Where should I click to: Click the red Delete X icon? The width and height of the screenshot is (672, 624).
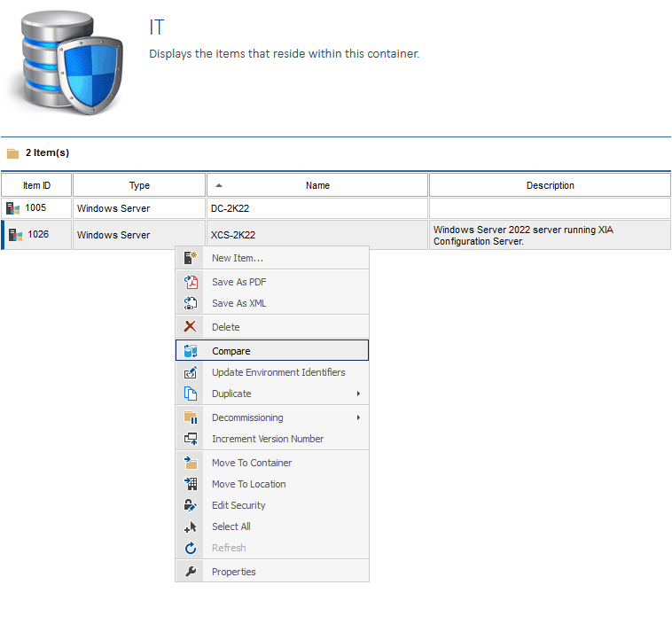[x=190, y=327]
